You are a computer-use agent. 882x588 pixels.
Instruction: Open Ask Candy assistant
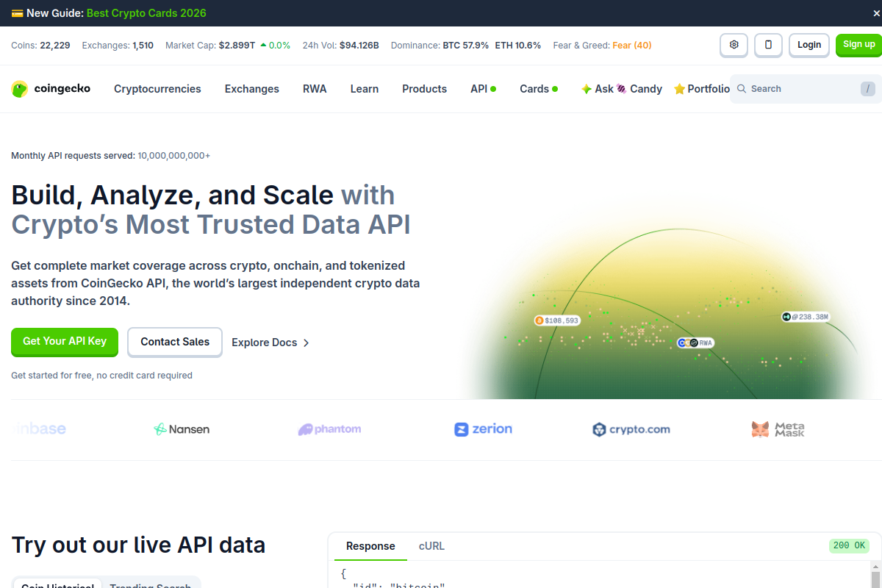tap(622, 89)
